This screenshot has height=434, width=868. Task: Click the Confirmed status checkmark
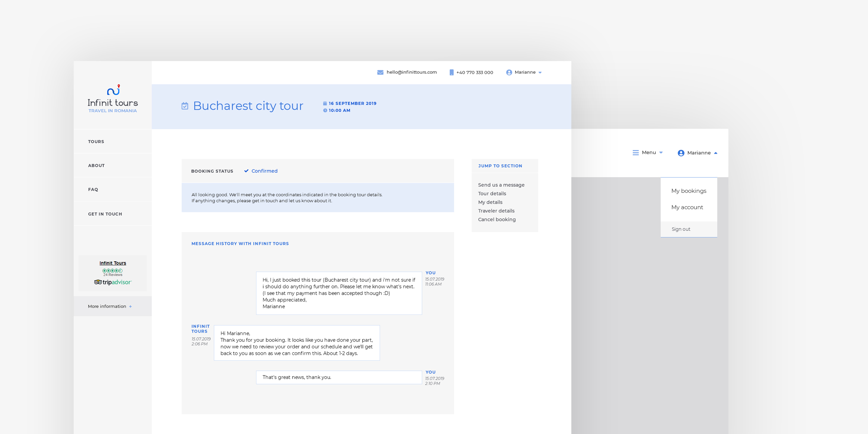246,171
